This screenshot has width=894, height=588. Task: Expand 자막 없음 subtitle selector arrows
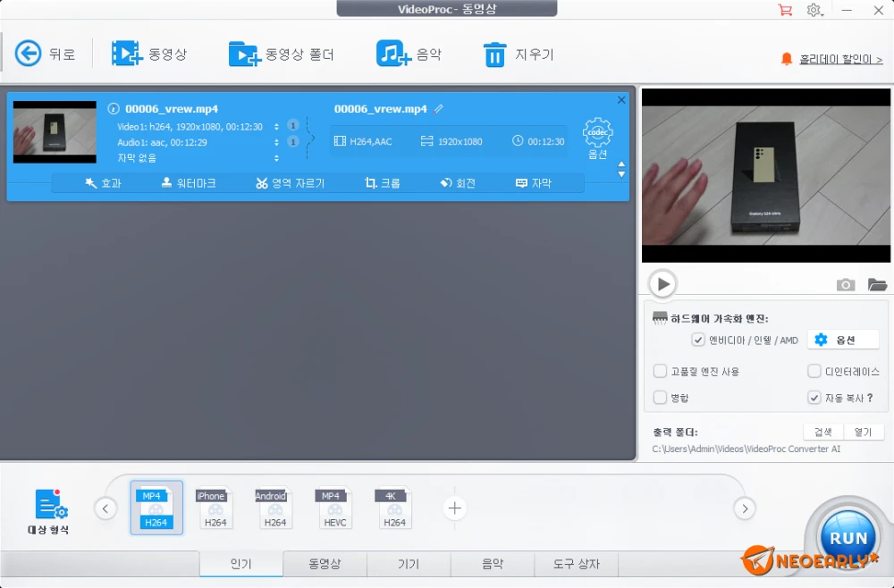coord(276,158)
